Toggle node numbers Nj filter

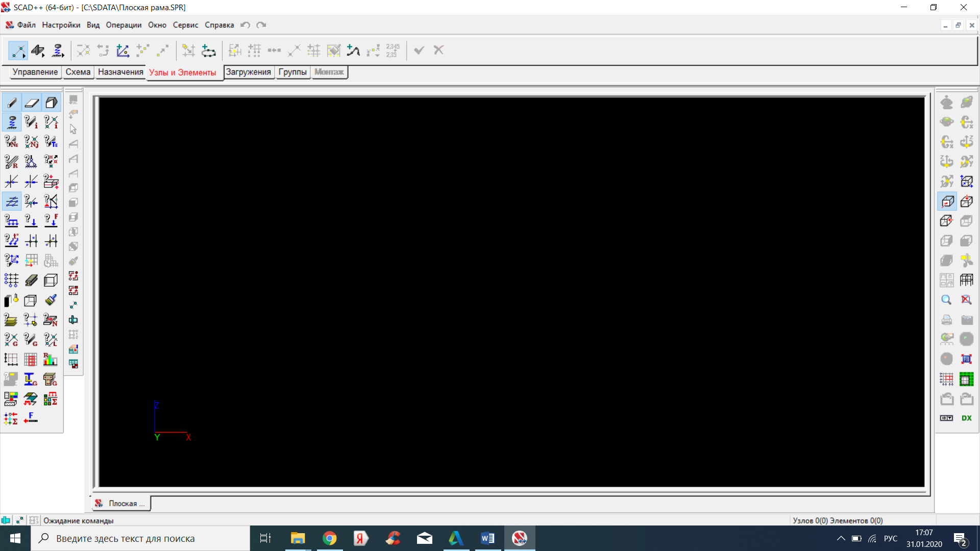tap(32, 142)
